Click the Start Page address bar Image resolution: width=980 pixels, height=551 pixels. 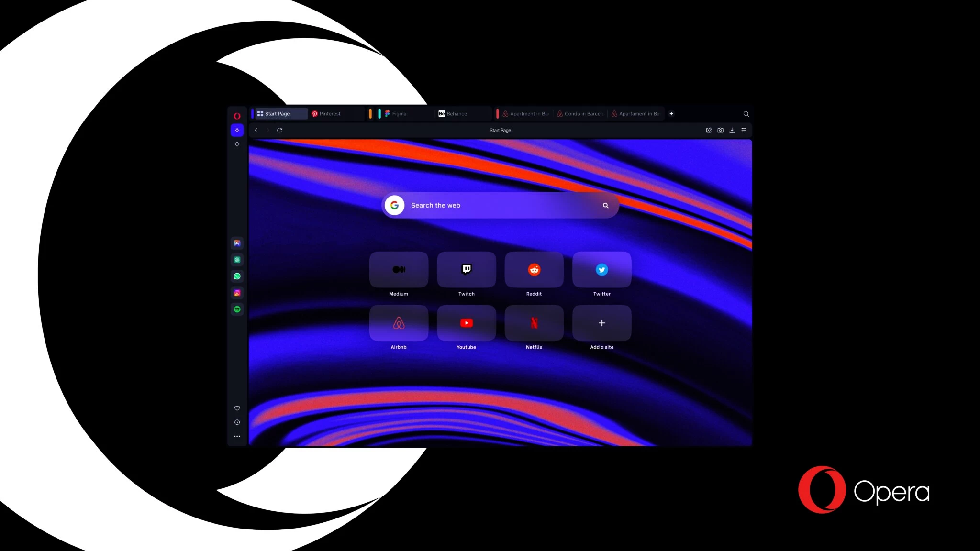coord(500,130)
